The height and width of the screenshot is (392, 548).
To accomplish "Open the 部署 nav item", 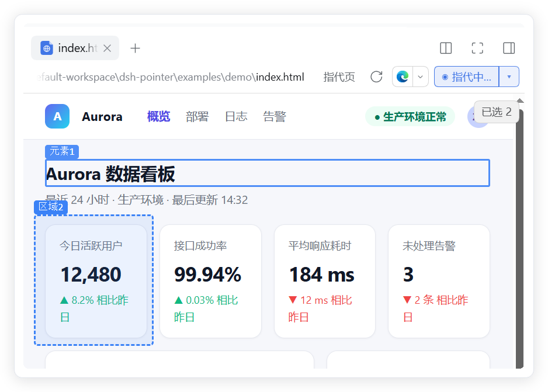I will coord(197,116).
